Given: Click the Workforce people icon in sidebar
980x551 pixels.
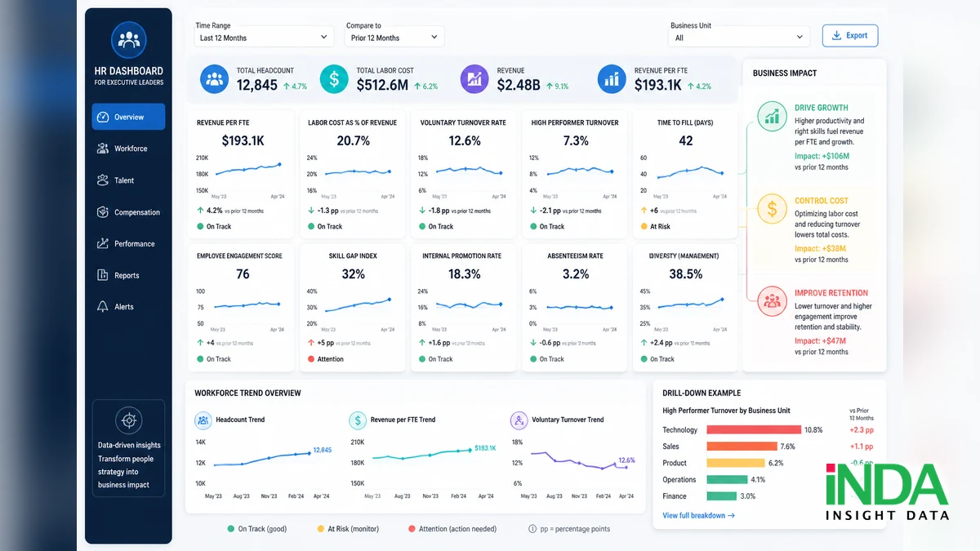Looking at the screenshot, I should coord(103,149).
